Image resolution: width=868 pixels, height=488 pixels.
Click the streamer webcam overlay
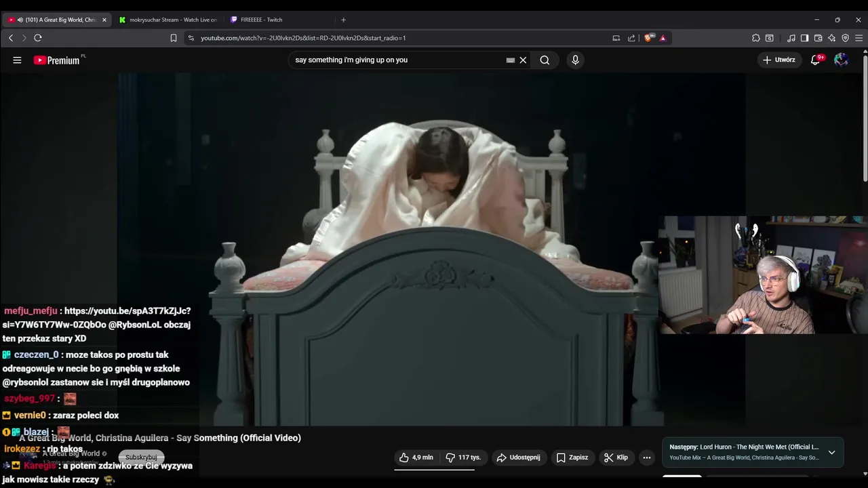(x=763, y=274)
